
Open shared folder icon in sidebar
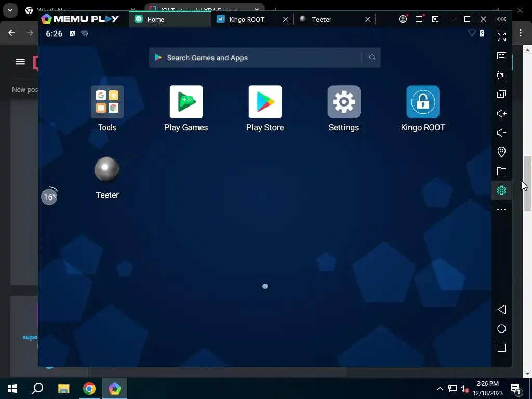pos(501,171)
